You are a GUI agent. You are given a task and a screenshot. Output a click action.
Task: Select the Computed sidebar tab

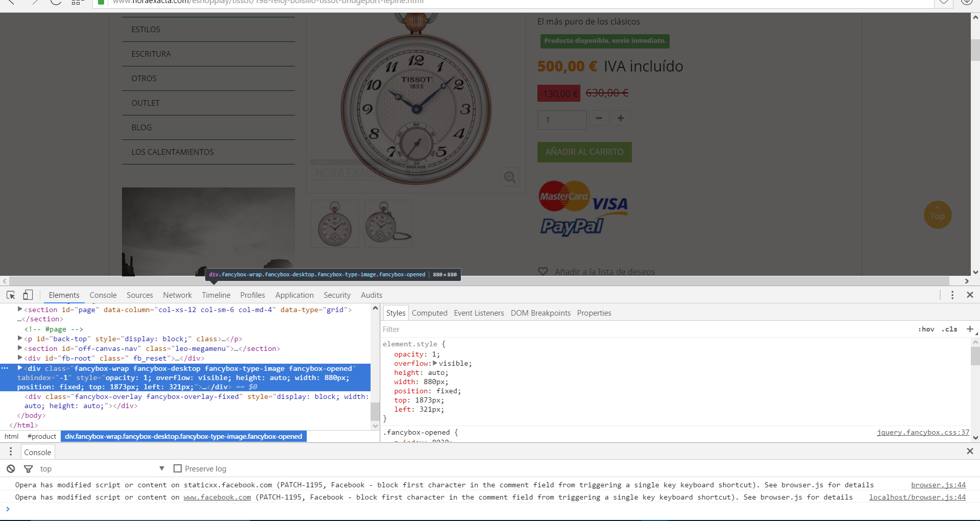pos(430,313)
